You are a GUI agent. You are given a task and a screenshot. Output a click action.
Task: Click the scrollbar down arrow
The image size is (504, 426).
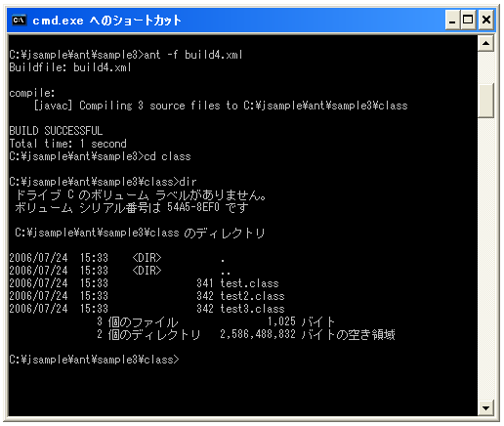click(x=485, y=407)
